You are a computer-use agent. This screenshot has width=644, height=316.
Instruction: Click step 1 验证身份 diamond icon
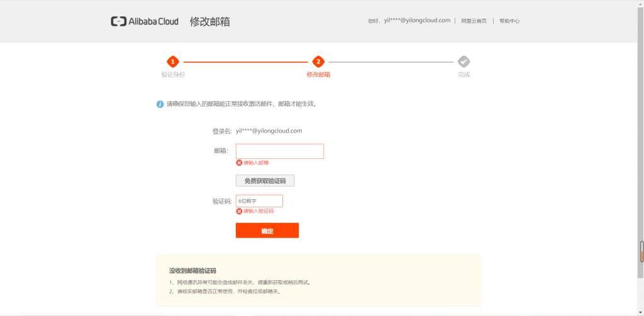pyautogui.click(x=173, y=62)
